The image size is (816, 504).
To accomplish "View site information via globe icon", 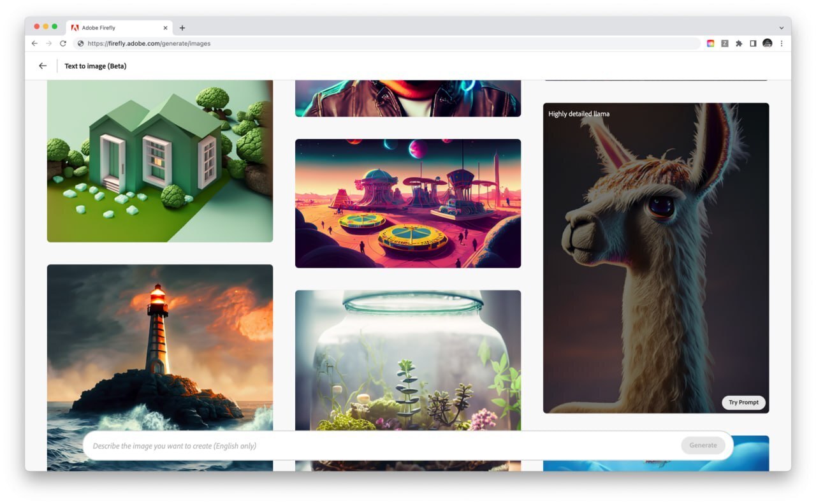I will [x=80, y=43].
